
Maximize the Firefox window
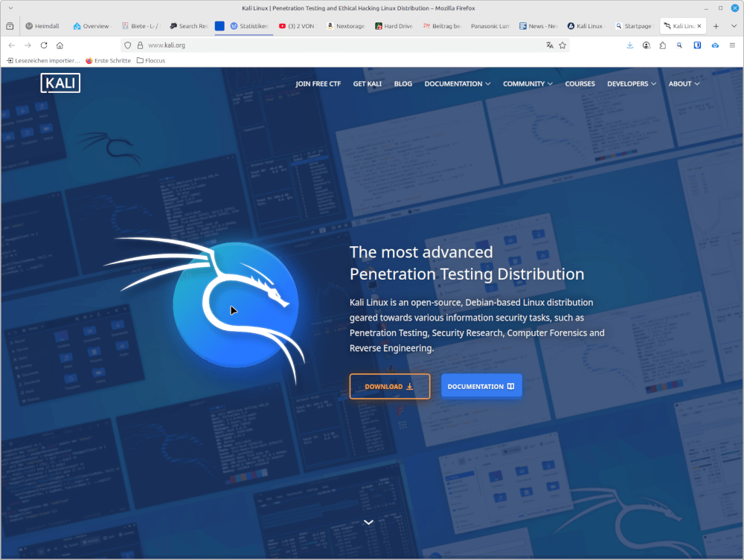(720, 8)
